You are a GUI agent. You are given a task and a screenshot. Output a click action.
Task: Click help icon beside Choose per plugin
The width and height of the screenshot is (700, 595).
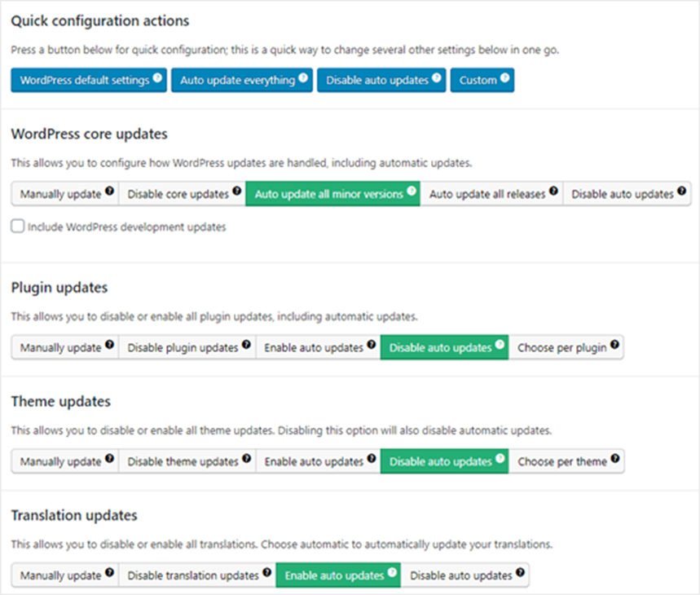(614, 345)
